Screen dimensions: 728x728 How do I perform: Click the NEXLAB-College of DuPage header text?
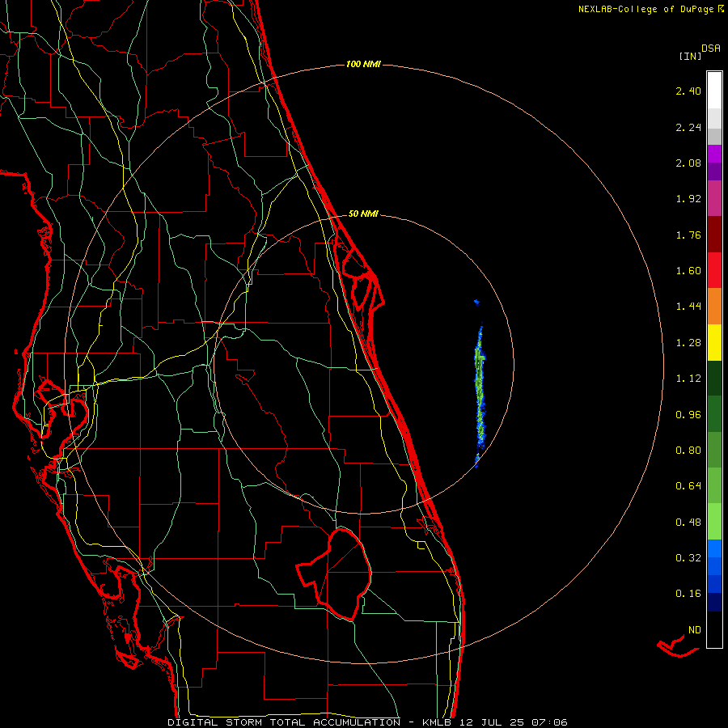click(x=651, y=9)
